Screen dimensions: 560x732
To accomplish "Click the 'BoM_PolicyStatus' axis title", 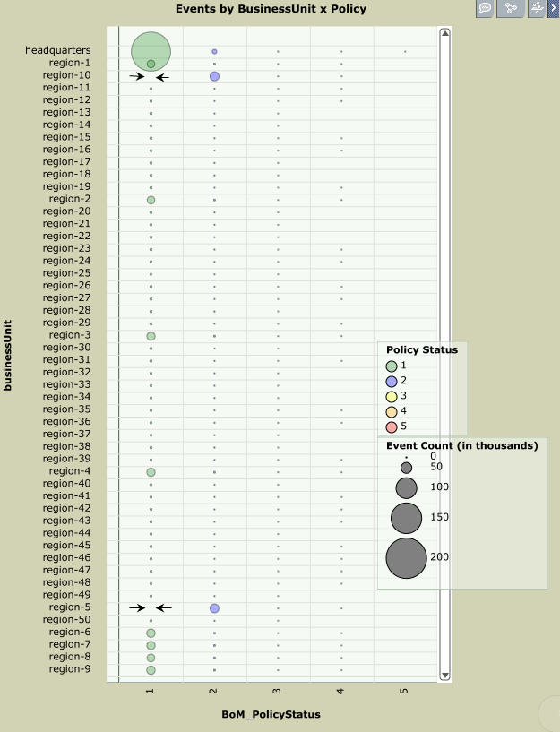I will pyautogui.click(x=271, y=714).
